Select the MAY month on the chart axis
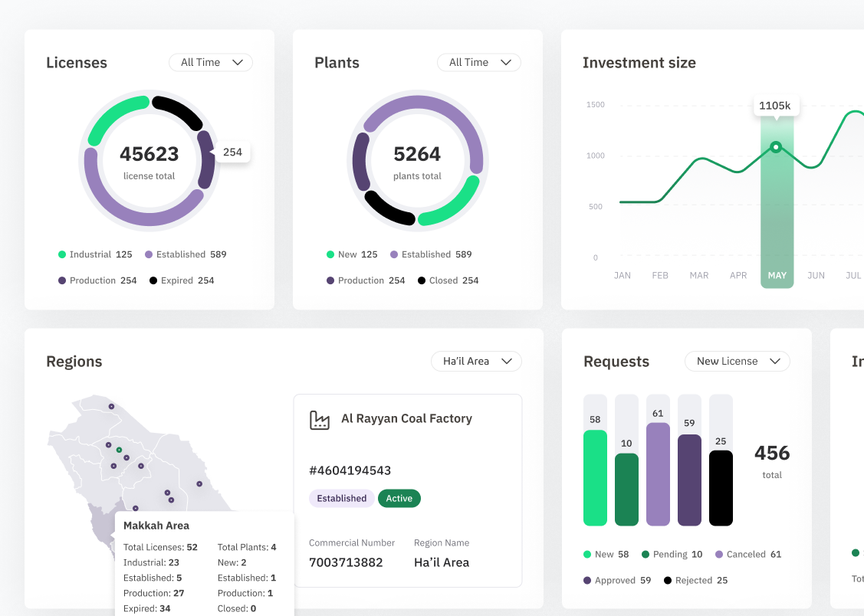 [x=777, y=275]
